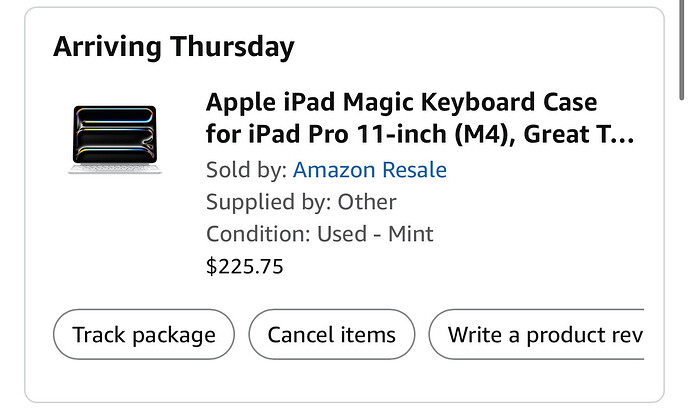689x416 pixels.
Task: Click the word "Other" in supplier line
Action: tap(365, 202)
